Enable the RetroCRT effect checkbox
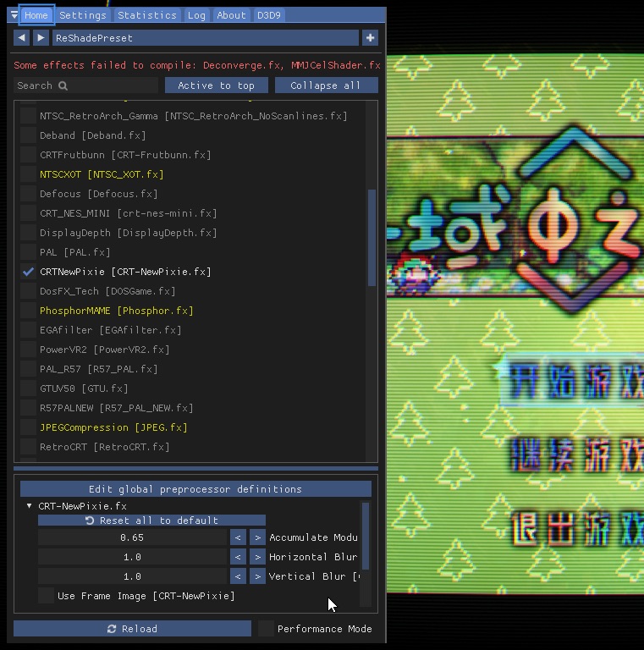The image size is (644, 650). pos(28,447)
